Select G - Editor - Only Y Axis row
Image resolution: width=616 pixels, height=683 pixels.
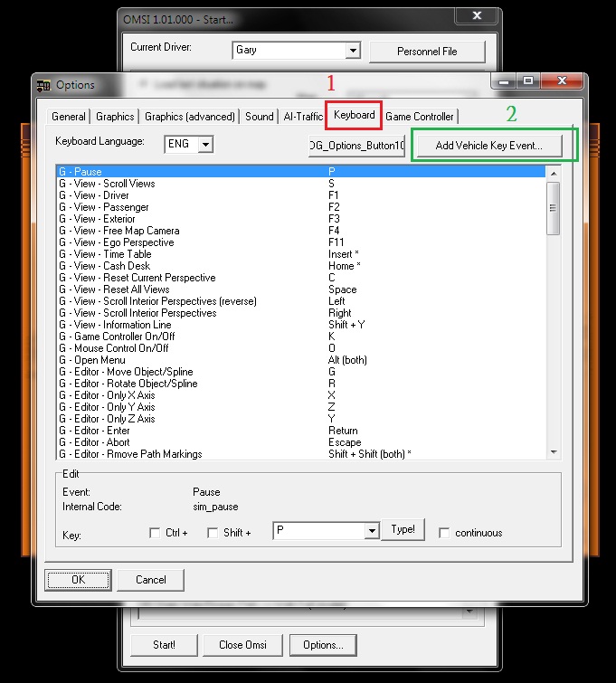(301, 407)
